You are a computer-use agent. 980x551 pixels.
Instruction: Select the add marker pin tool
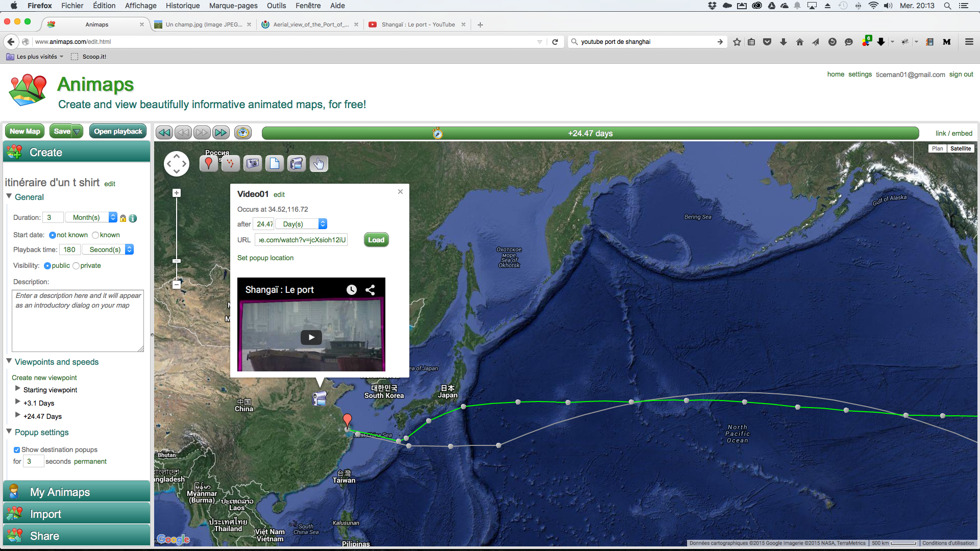point(208,163)
